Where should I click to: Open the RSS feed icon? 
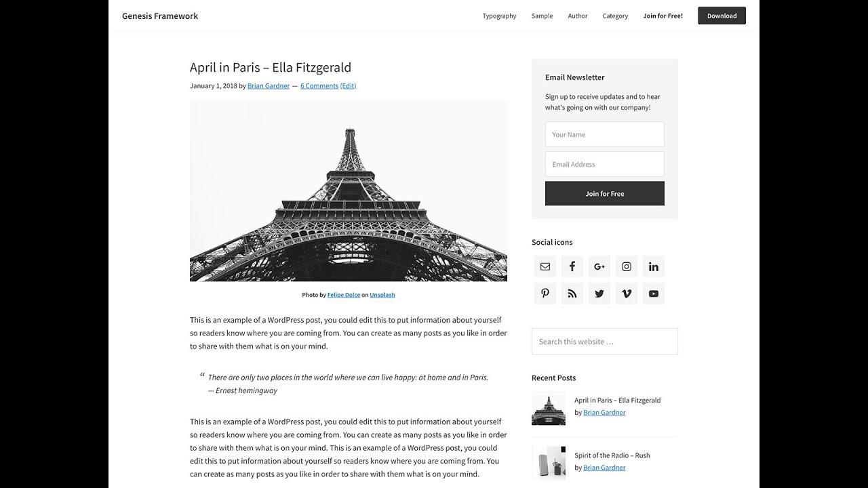click(572, 293)
